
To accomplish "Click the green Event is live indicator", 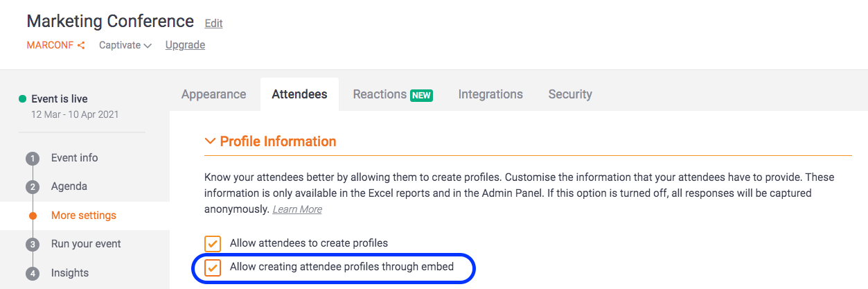I will (23, 99).
